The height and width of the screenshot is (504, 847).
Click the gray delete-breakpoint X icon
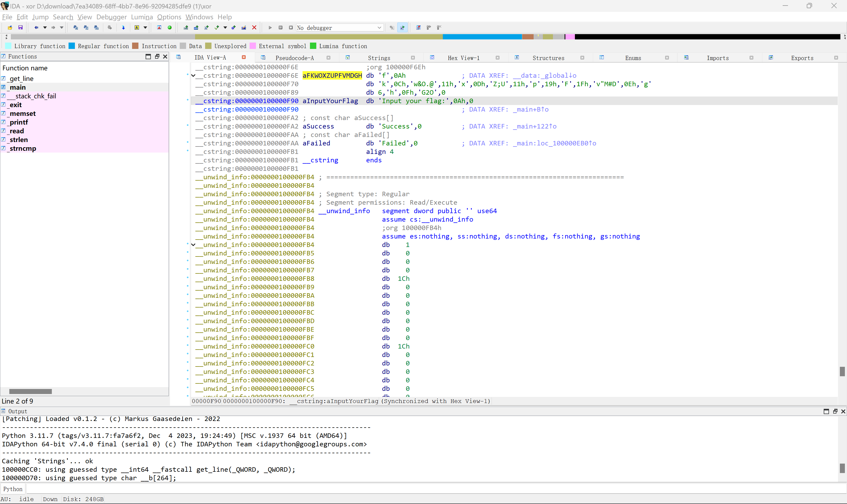point(439,28)
